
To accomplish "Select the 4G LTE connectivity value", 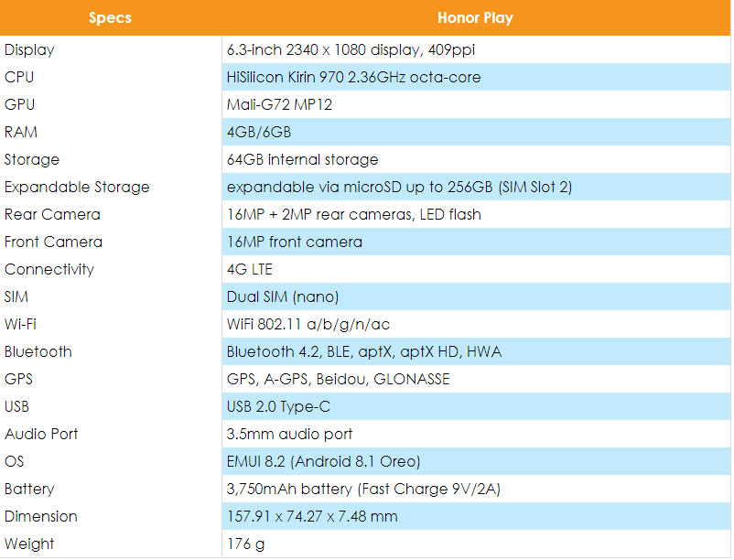I will 249,269.
